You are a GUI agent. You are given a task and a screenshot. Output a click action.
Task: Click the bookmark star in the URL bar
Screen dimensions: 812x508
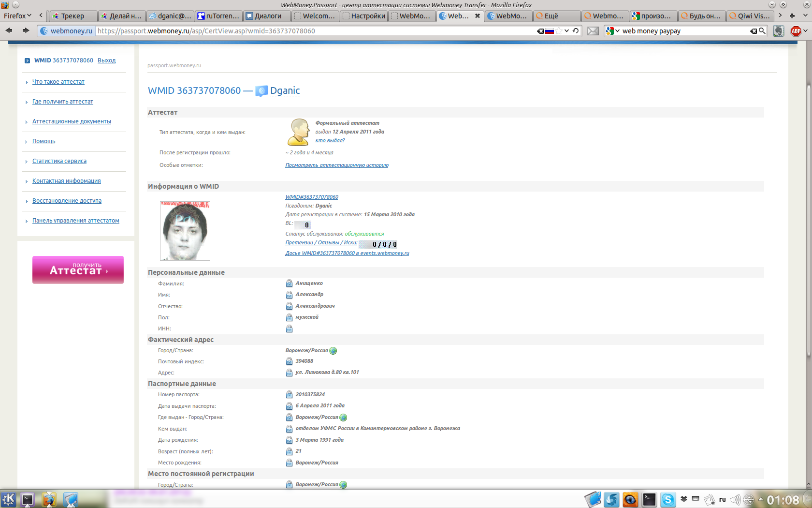point(559,30)
